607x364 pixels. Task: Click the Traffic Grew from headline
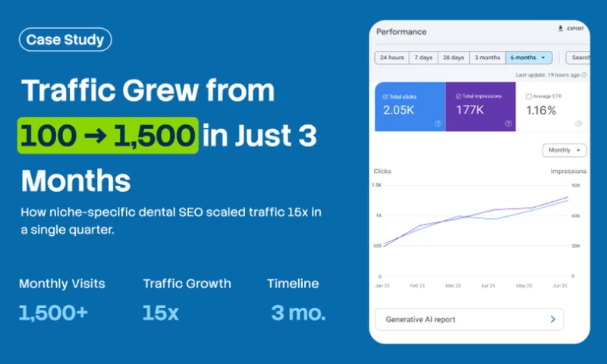148,90
